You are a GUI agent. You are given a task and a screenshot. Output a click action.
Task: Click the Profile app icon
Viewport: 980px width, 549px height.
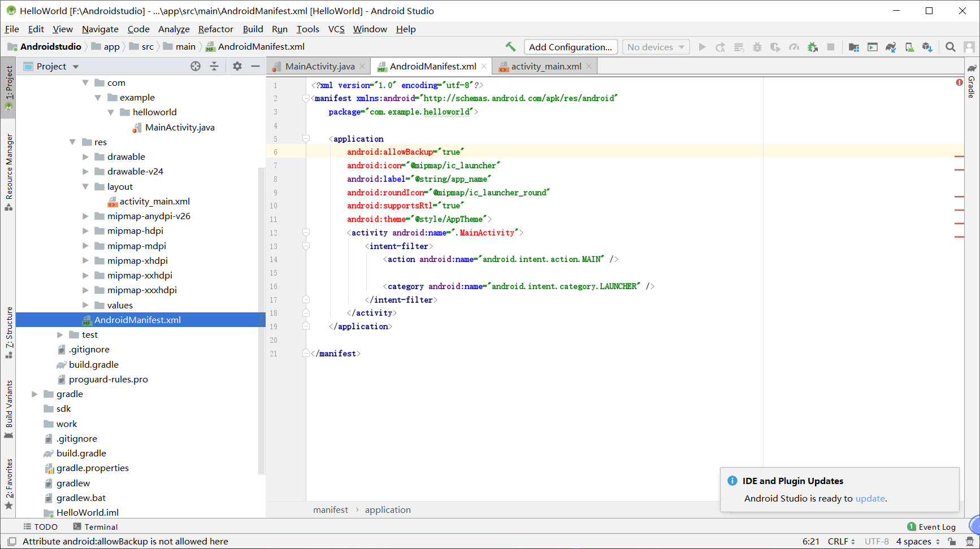tap(794, 47)
